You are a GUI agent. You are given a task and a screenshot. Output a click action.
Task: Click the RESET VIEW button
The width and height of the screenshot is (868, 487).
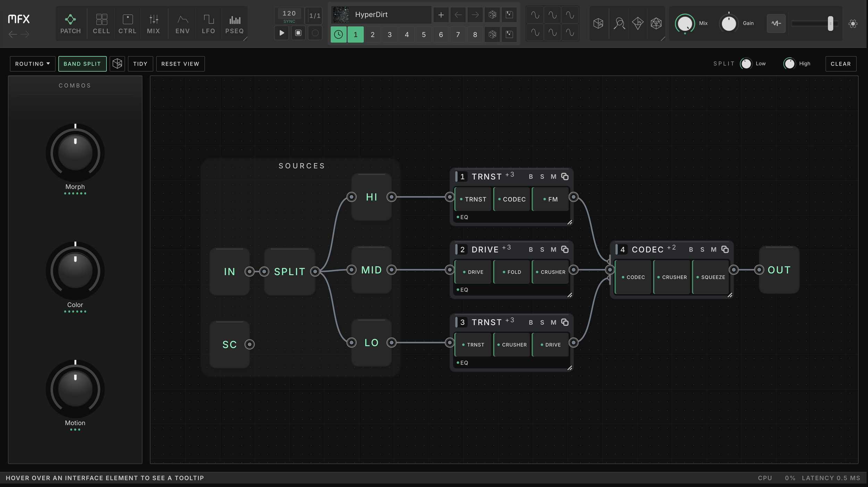click(x=180, y=64)
